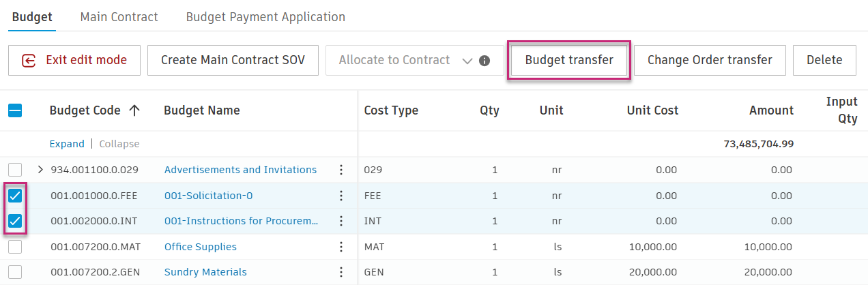The image size is (868, 285).
Task: Expand the 934.001100.0.029 budget row
Action: pos(40,170)
